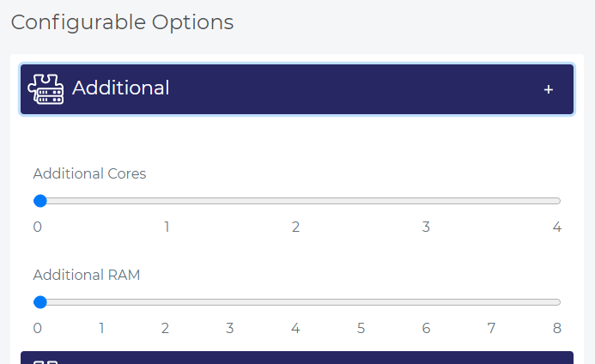The image size is (595, 364).
Task: Click tick label 7 under Additional RAM
Action: (x=491, y=328)
